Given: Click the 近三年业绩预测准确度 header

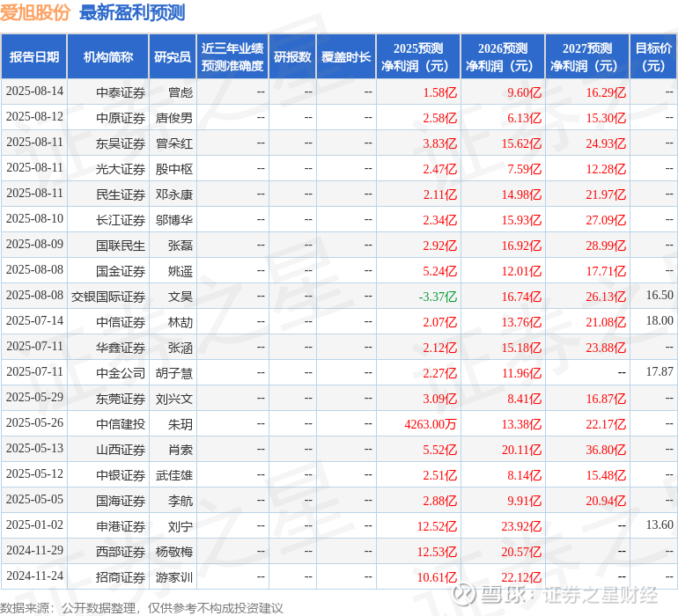Looking at the screenshot, I should [x=232, y=56].
